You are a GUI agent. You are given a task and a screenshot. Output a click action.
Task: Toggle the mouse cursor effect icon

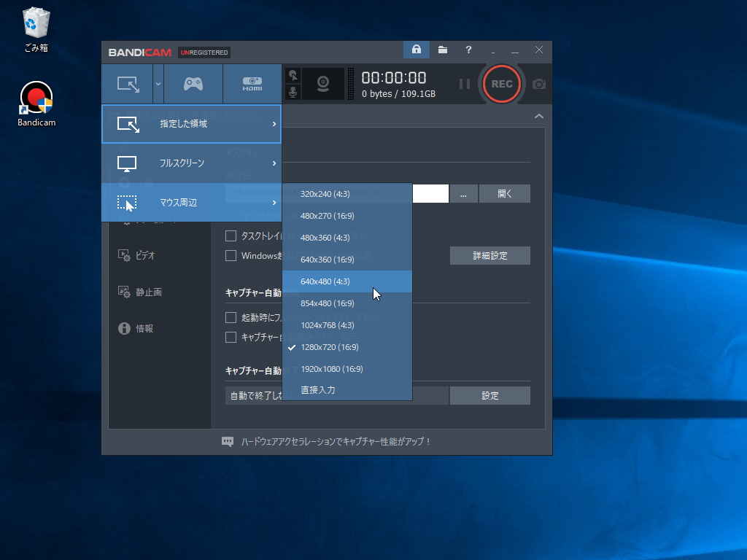(x=293, y=76)
